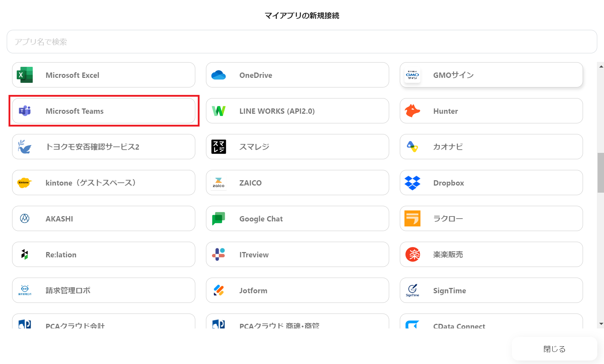604x364 pixels.
Task: Focus the アプリ名で検索 search field
Action: [302, 42]
